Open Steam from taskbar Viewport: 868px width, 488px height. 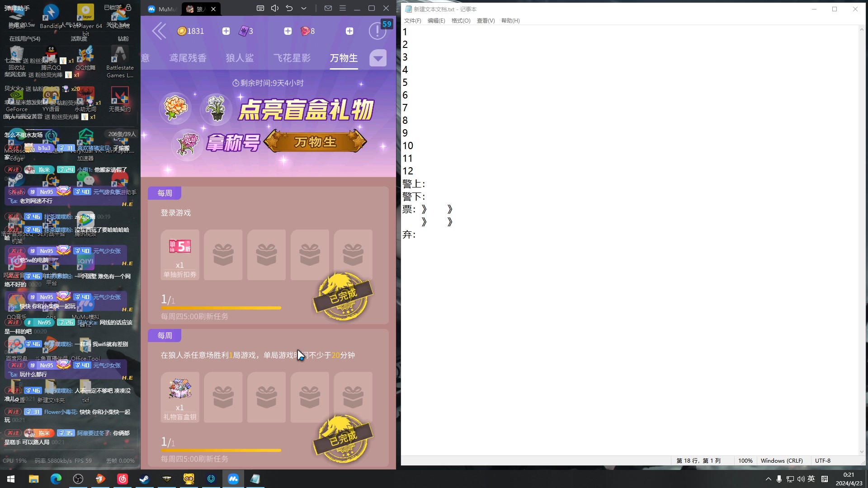(144, 479)
